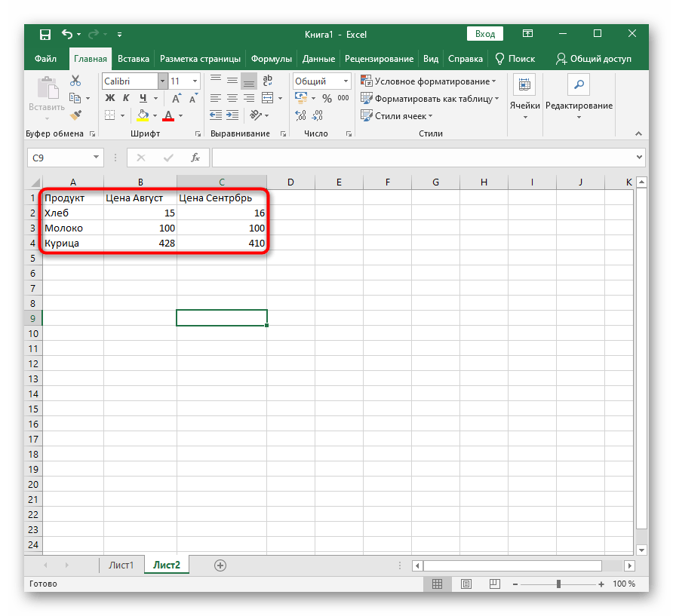Open the Calibri font name dropdown
Screen dimensions: 673x616
pos(163,81)
